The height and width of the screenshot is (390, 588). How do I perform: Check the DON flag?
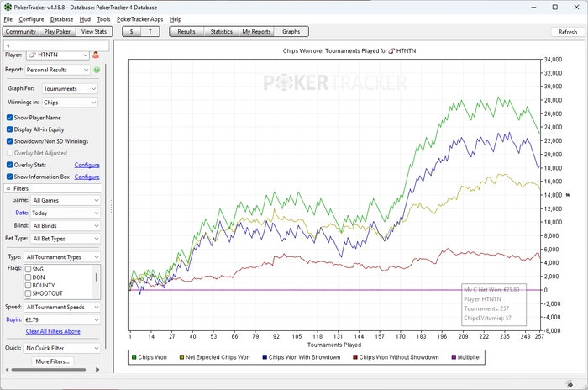click(28, 277)
